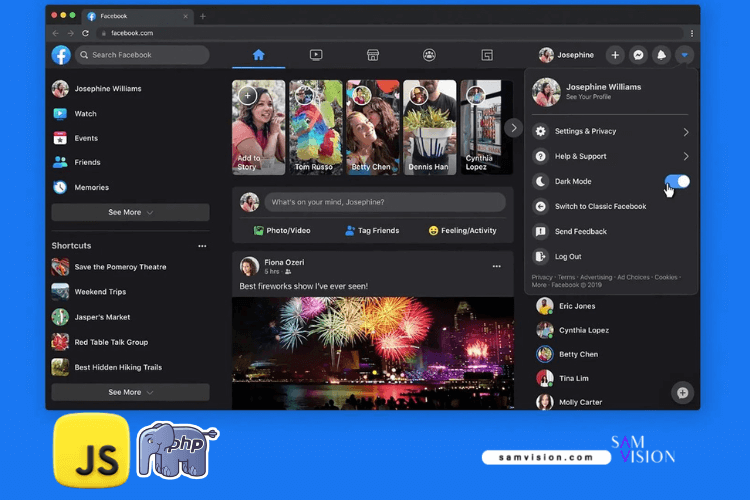The width and height of the screenshot is (750, 500).
Task: Click the new message floating button
Action: click(x=683, y=393)
